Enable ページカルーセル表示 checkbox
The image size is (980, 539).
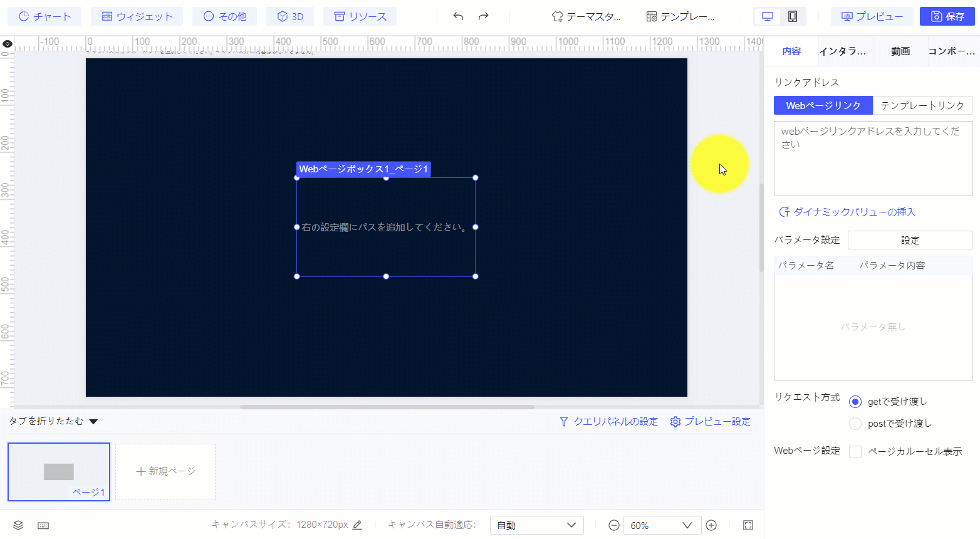[x=855, y=452]
